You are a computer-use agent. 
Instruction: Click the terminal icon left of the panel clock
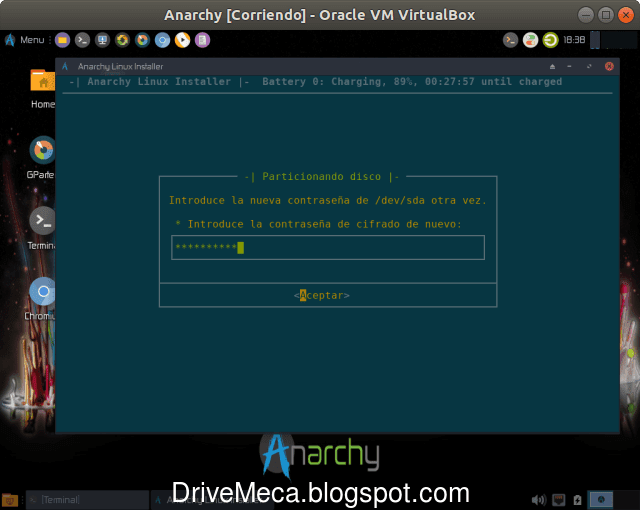click(510, 40)
